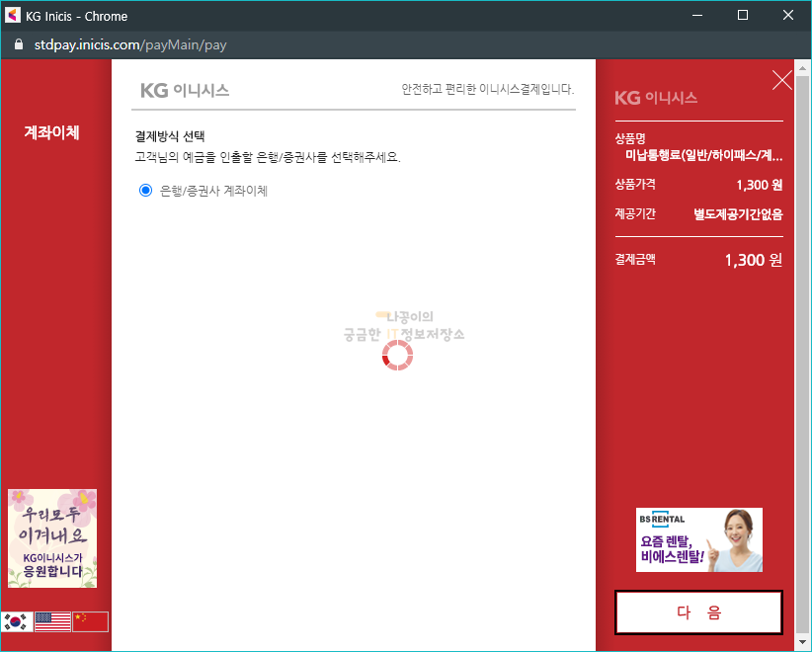Viewport: 812px width, 652px height.
Task: Click the KG 이니시스 logo in header
Action: [185, 91]
